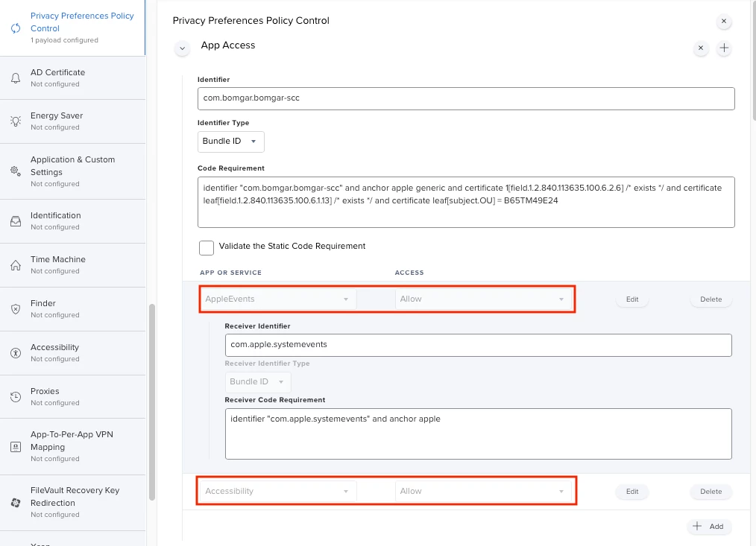This screenshot has height=546, width=756.
Task: Click the FileVault Recovery Key Redirection icon
Action: point(16,503)
